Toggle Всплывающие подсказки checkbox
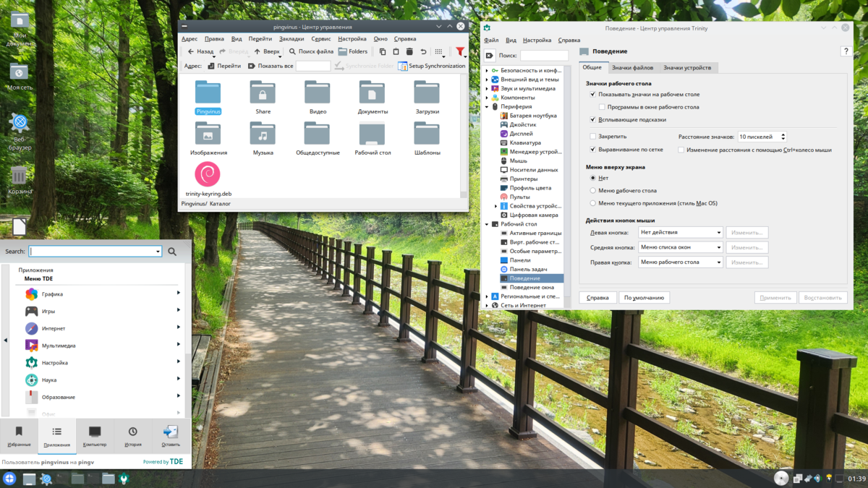Image resolution: width=868 pixels, height=488 pixels. click(592, 120)
